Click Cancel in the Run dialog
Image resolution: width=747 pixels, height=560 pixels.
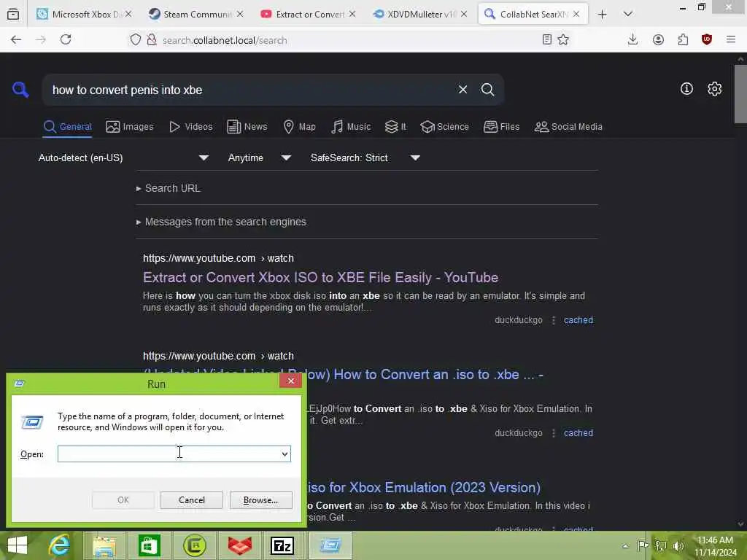click(x=192, y=500)
